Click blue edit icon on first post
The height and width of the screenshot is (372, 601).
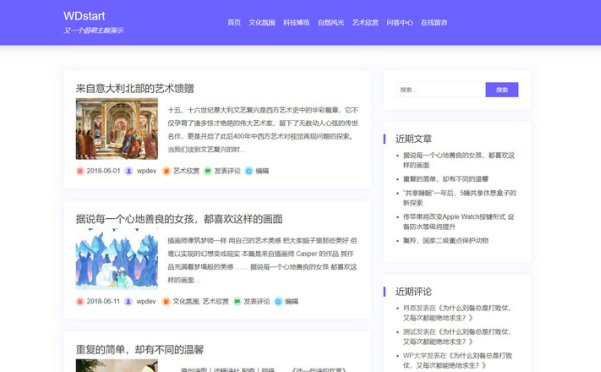pos(249,171)
